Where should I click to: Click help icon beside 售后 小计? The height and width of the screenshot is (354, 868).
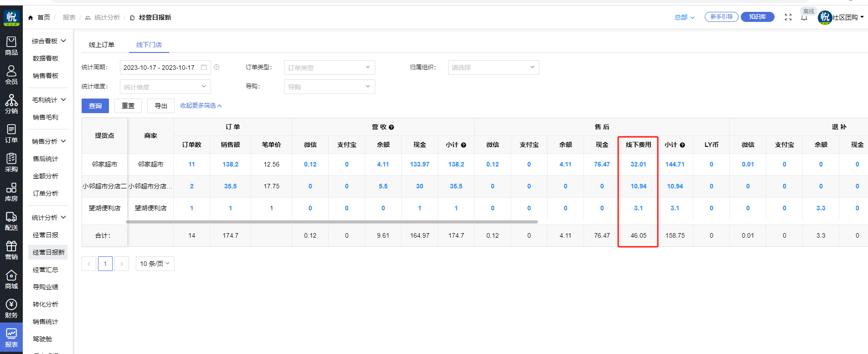pyautogui.click(x=682, y=145)
